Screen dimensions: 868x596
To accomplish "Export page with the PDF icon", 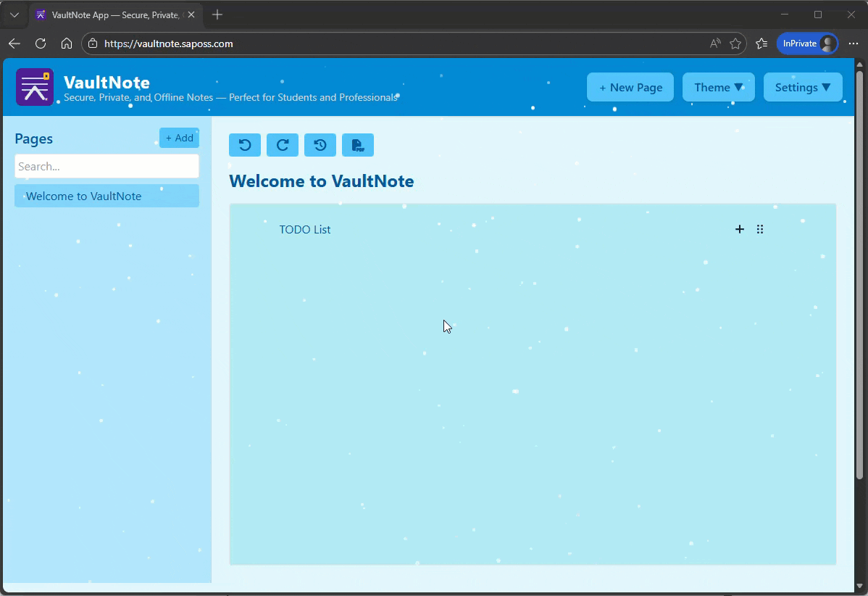I will coord(358,145).
